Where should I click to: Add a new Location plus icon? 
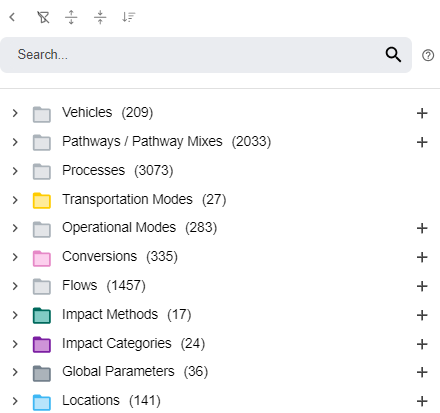[422, 401]
